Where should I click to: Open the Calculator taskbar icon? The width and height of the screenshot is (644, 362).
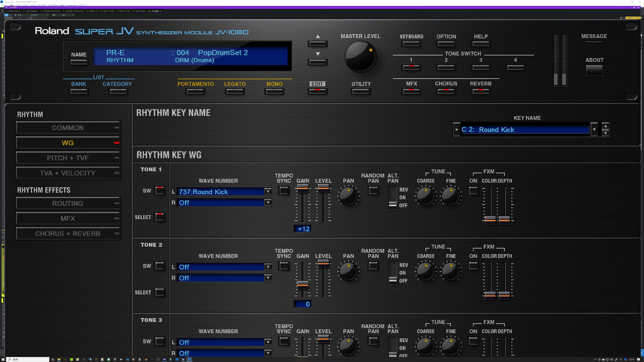click(x=140, y=360)
